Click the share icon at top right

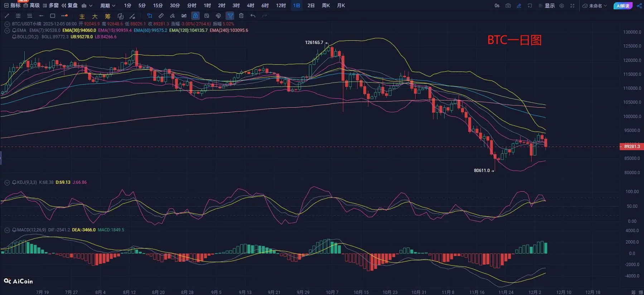click(639, 6)
